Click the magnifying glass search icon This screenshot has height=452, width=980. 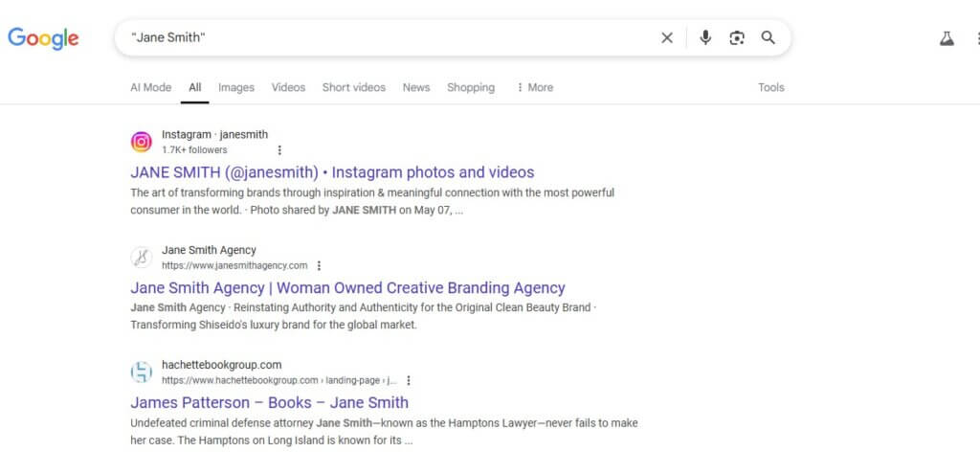tap(768, 38)
